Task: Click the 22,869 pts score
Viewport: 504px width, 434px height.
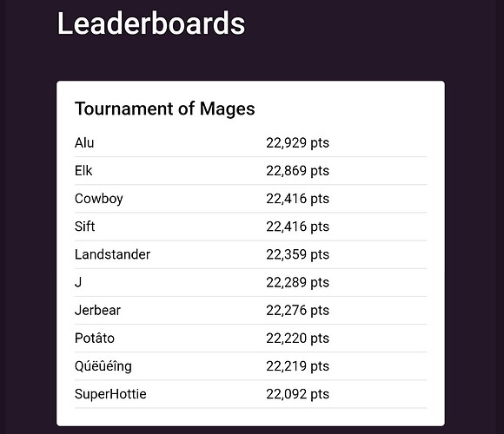Action: click(298, 171)
